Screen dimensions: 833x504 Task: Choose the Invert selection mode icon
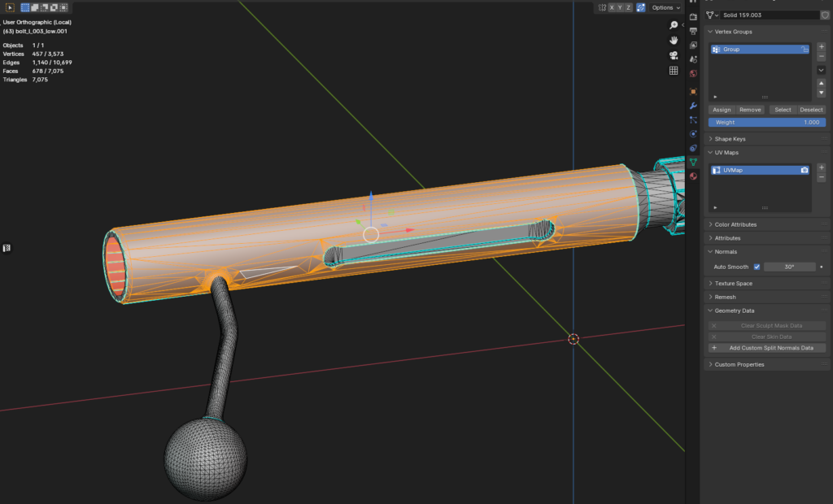tap(54, 7)
